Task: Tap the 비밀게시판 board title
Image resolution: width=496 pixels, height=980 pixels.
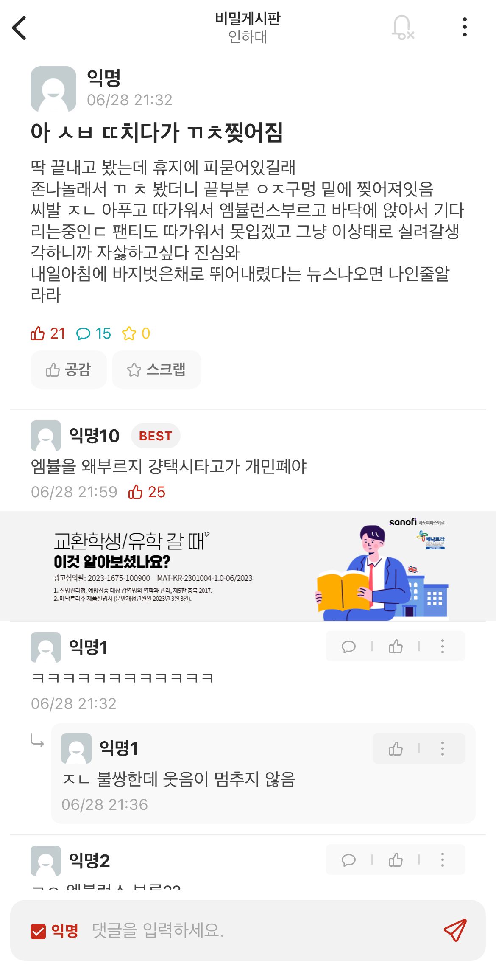Action: 248,19
